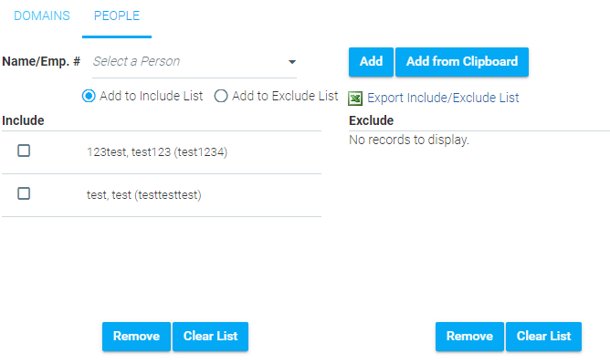610x364 pixels.
Task: Click Remove under the Exclude list
Action: pos(469,337)
